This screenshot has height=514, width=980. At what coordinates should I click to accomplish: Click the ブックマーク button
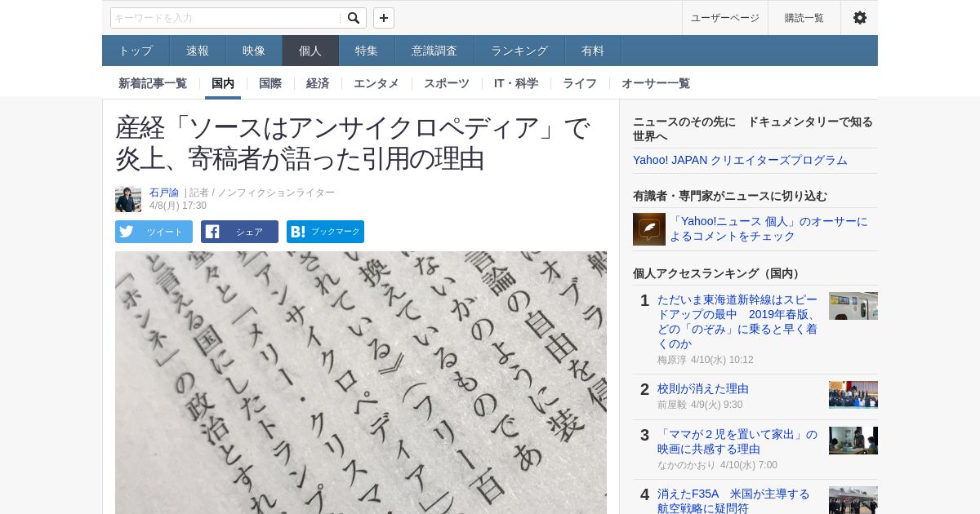(325, 232)
